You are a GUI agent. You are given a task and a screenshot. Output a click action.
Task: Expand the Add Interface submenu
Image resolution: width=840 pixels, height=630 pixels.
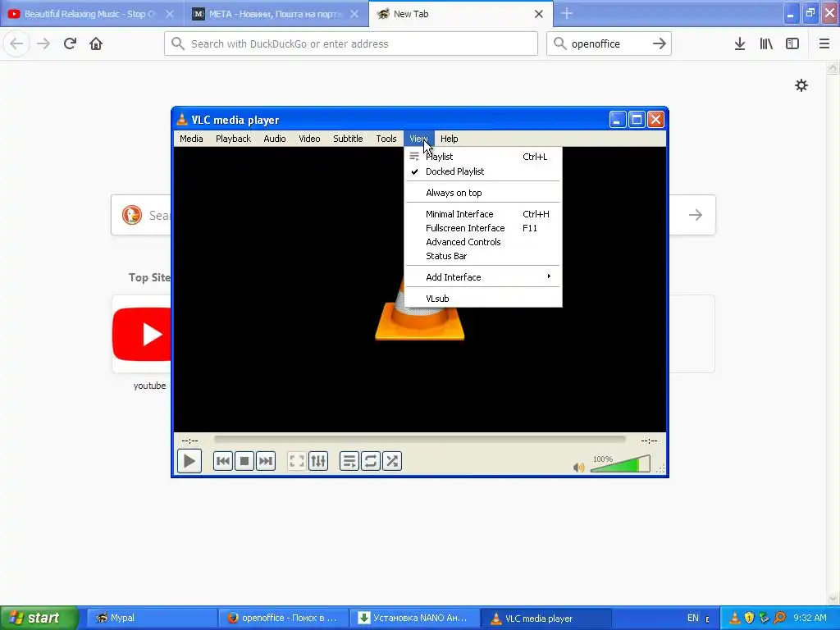coord(483,277)
